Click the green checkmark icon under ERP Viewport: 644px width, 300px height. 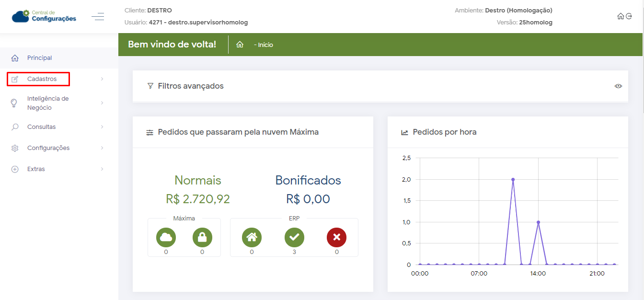[294, 237]
